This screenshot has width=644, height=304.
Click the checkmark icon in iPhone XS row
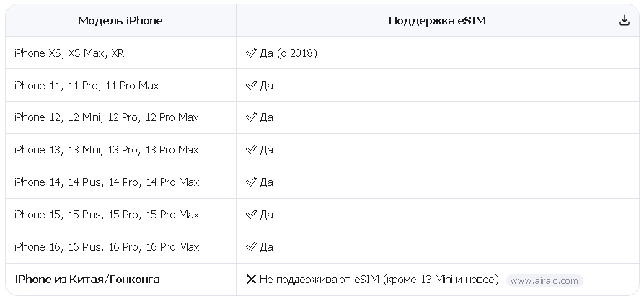tap(251, 53)
